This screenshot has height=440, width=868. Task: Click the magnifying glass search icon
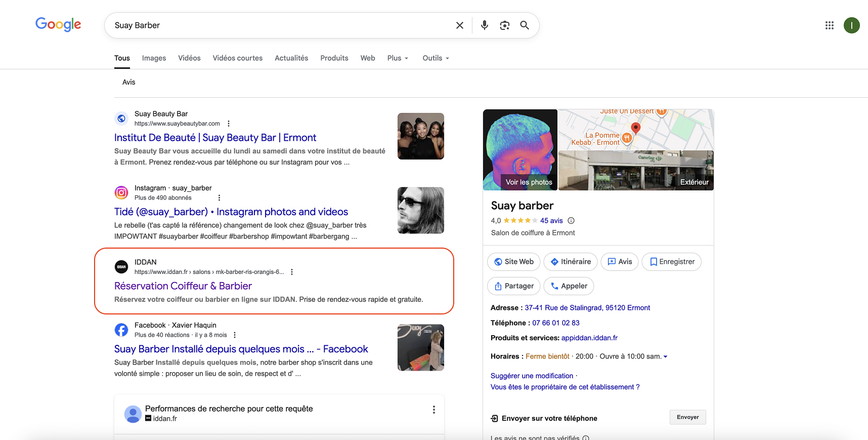[x=525, y=25]
